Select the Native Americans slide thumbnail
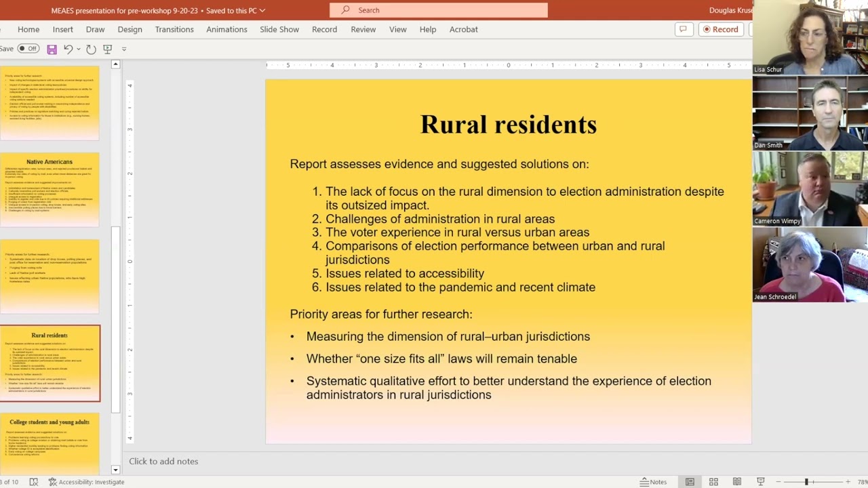Screen dimensions: 868x488 (50, 190)
